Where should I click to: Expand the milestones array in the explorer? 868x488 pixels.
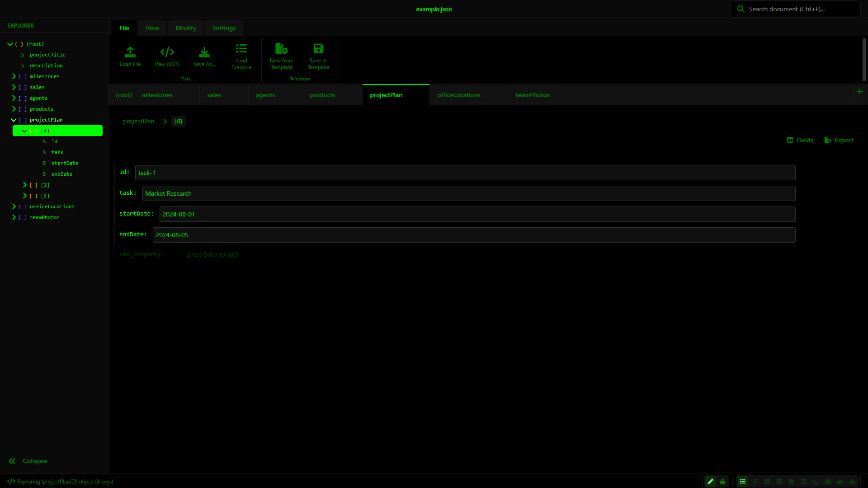click(x=14, y=76)
